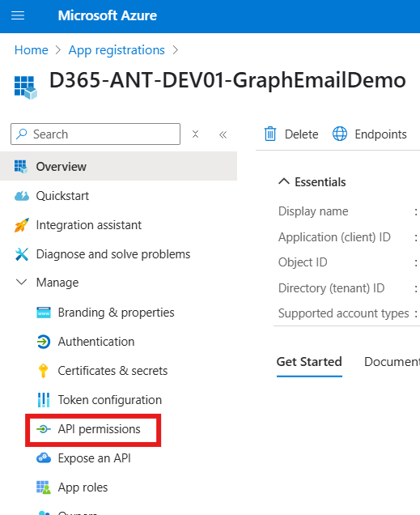This screenshot has width=420, height=515.
Task: Click Application (client) ID label
Action: tap(334, 237)
